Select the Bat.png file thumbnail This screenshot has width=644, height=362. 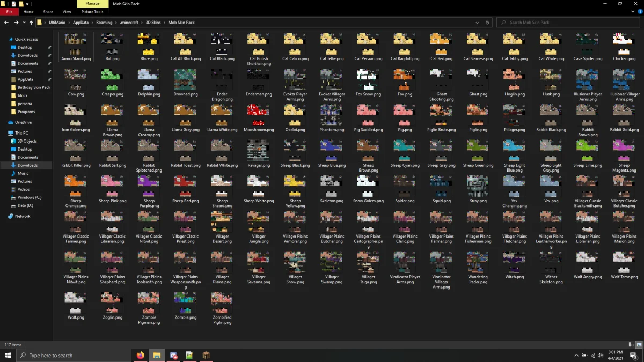112,44
